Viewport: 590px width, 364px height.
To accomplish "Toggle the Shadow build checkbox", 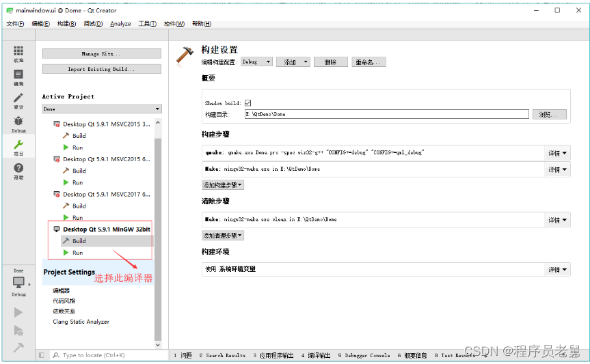I will click(247, 103).
